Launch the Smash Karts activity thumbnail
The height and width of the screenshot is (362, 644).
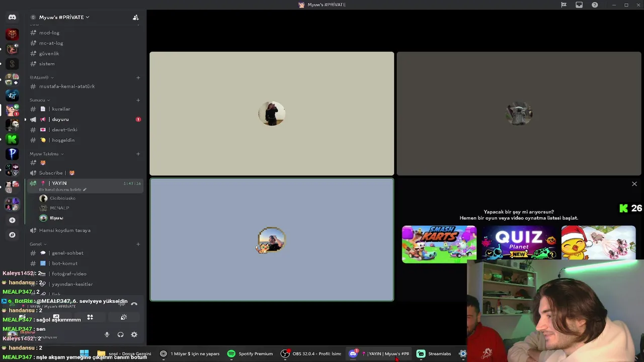click(439, 244)
